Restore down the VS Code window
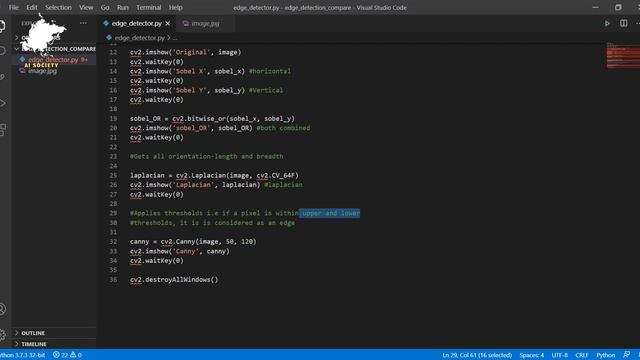This screenshot has width=640, height=360. pos(618,7)
